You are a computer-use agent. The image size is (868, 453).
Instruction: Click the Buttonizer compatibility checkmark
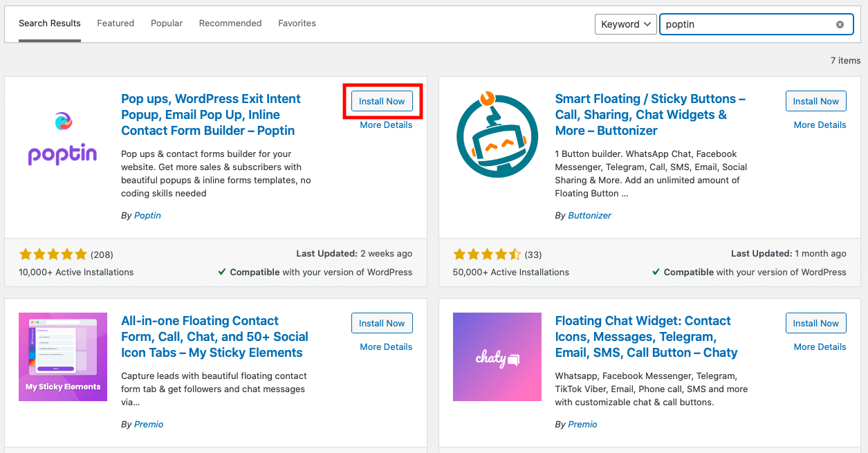coord(656,272)
